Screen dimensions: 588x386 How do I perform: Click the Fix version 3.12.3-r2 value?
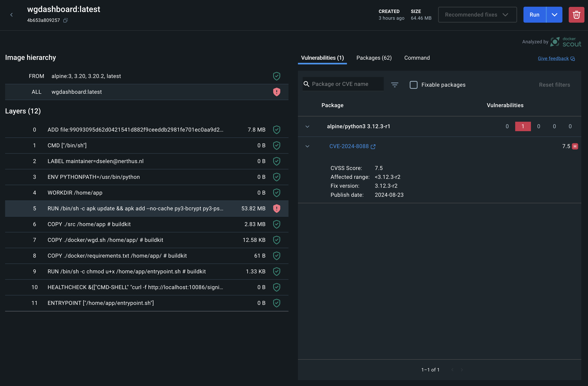click(x=386, y=186)
